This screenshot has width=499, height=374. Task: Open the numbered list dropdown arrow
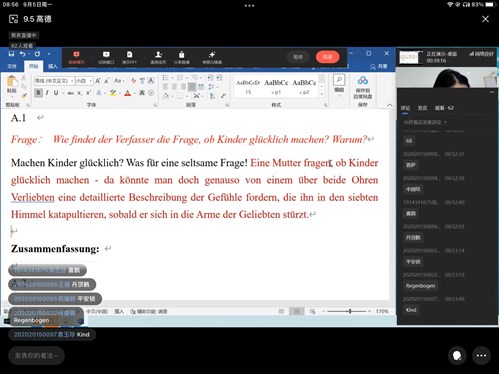point(186,78)
